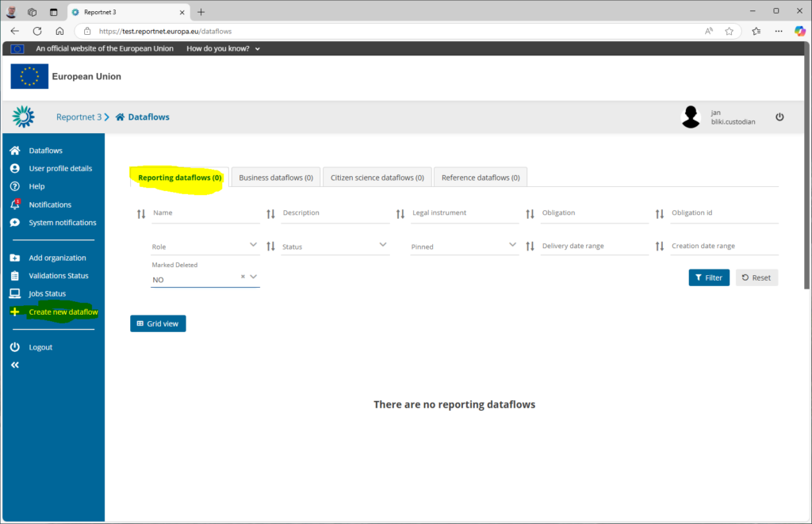The image size is (812, 524).
Task: Click the Jobs Status laptop icon
Action: click(x=14, y=294)
